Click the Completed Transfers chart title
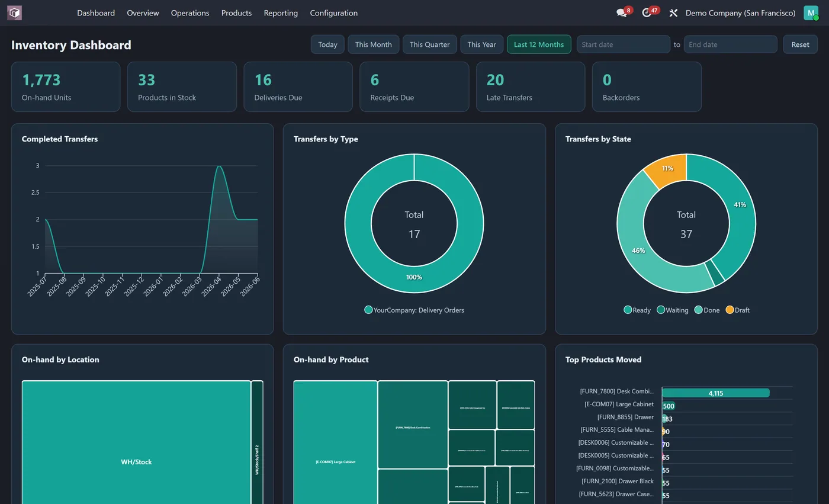 point(60,139)
